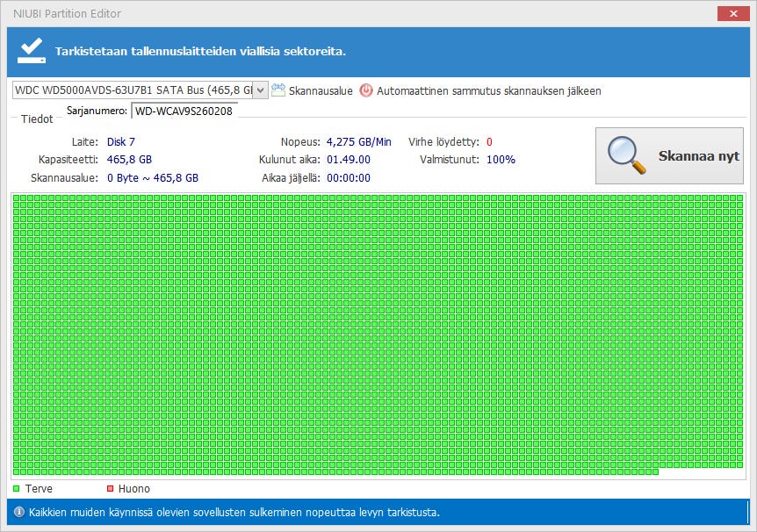The image size is (757, 532).
Task: Click the red power auto-shutdown icon
Action: (366, 90)
